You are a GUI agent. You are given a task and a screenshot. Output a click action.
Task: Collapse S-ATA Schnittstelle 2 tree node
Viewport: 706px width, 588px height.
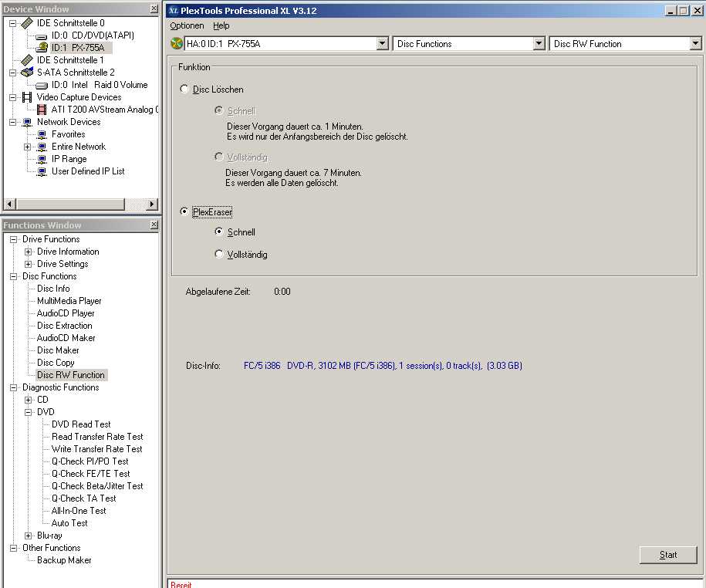point(13,73)
